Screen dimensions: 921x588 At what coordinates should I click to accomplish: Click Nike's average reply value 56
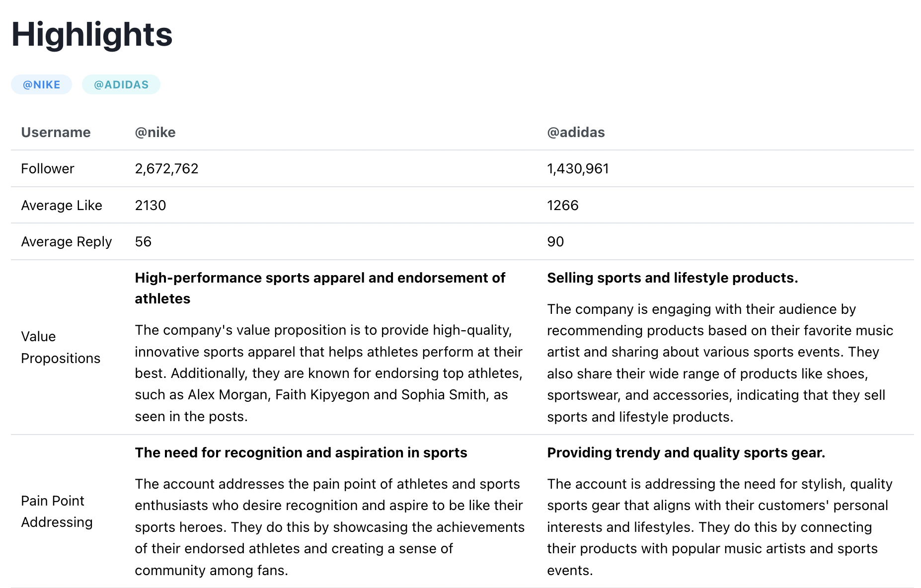coord(143,242)
